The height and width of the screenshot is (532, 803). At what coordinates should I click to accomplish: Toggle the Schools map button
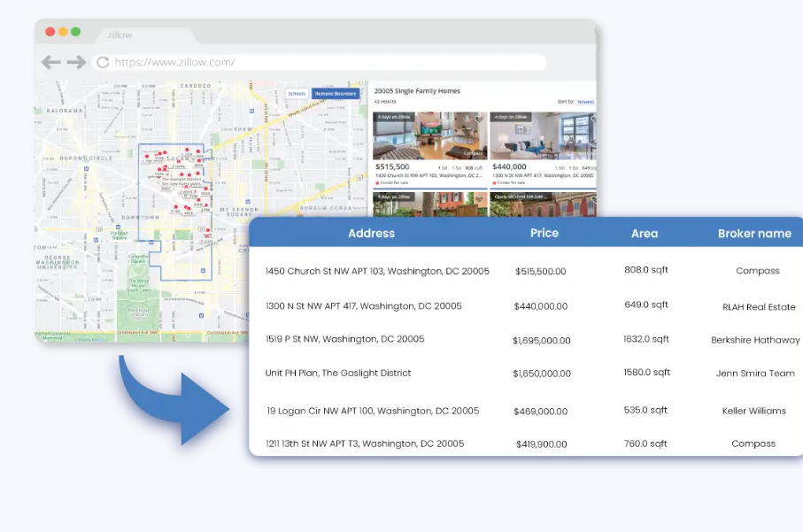pos(297,94)
